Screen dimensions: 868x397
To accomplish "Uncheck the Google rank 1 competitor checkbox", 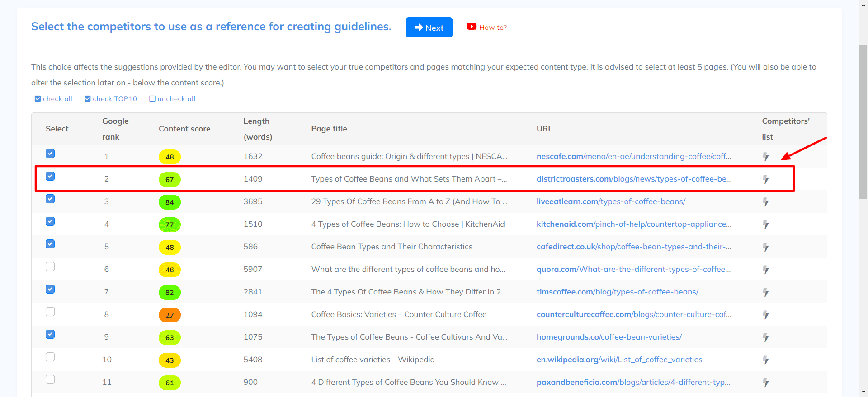I will tap(50, 154).
